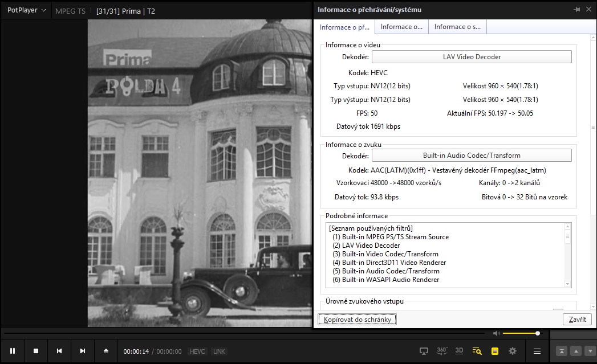Click the Built-in Audio Codec/Transform button
597x364 pixels.
click(x=472, y=155)
